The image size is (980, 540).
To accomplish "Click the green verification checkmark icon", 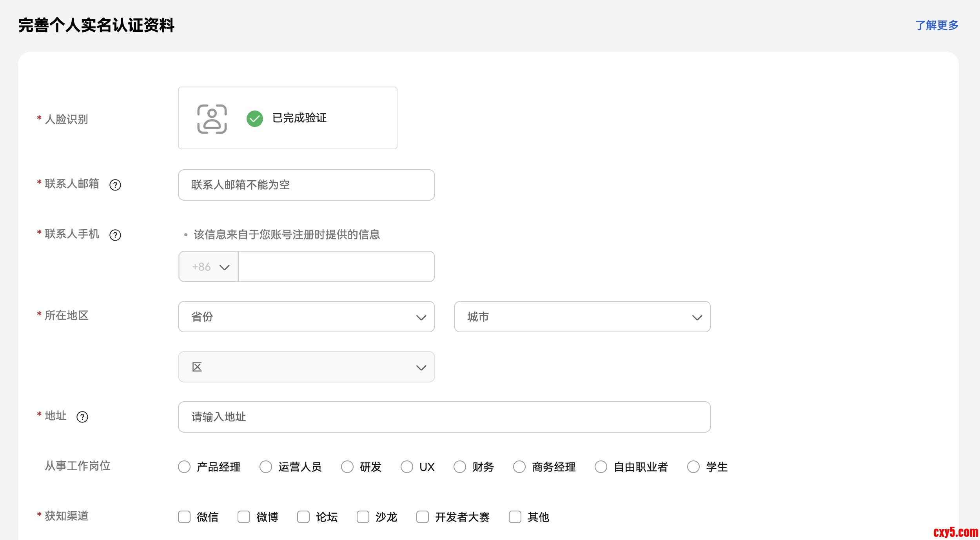I will pos(255,118).
